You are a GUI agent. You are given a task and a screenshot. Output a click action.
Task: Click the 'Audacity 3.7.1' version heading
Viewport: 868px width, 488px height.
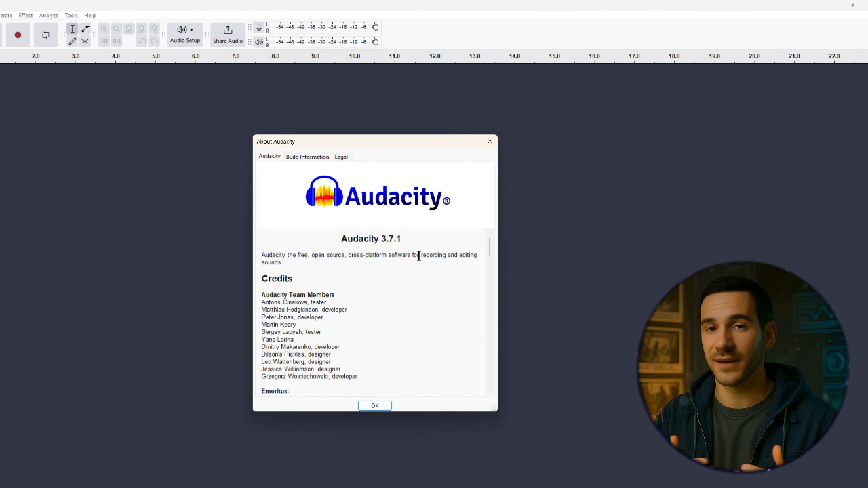pos(371,239)
